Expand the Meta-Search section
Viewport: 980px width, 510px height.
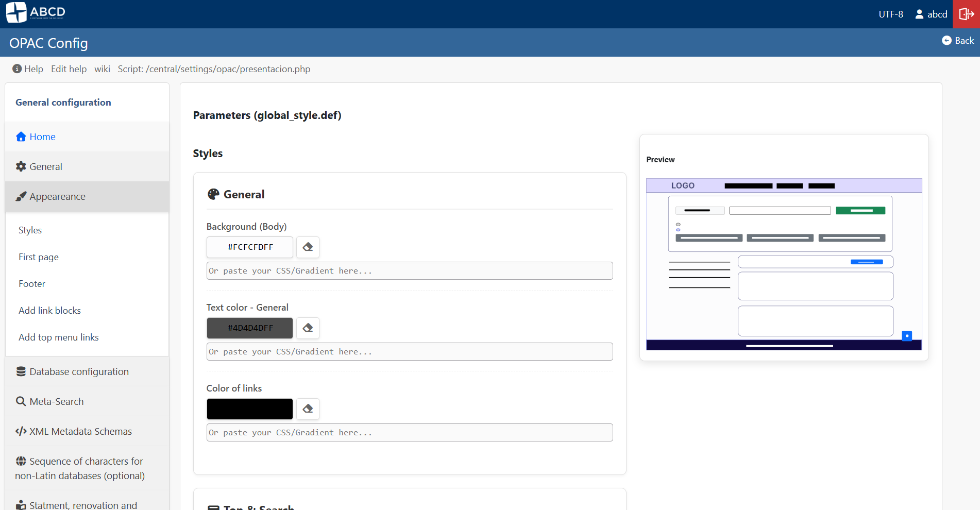pos(87,401)
